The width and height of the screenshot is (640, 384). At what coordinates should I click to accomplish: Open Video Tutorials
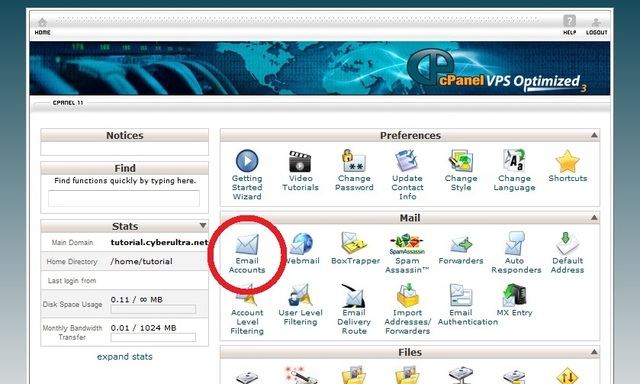pyautogui.click(x=300, y=171)
